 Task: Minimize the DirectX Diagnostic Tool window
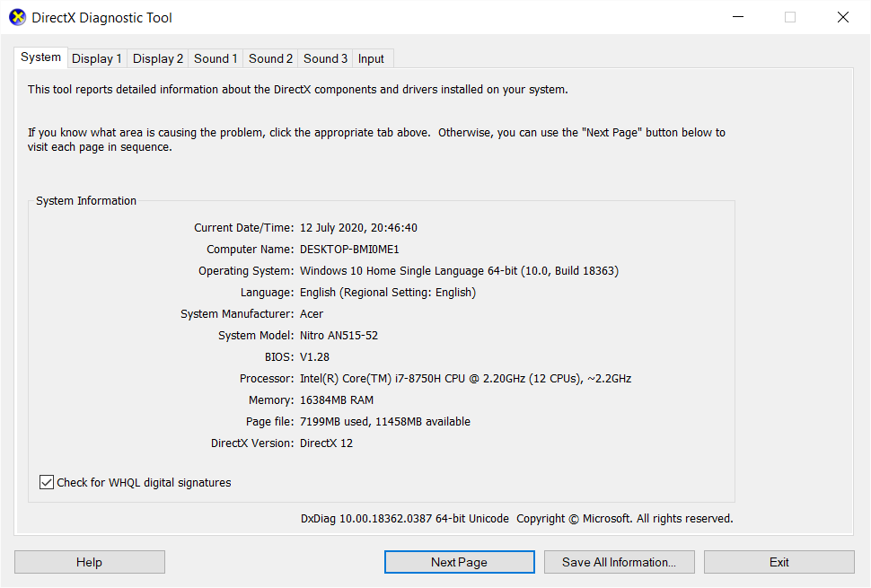738,17
